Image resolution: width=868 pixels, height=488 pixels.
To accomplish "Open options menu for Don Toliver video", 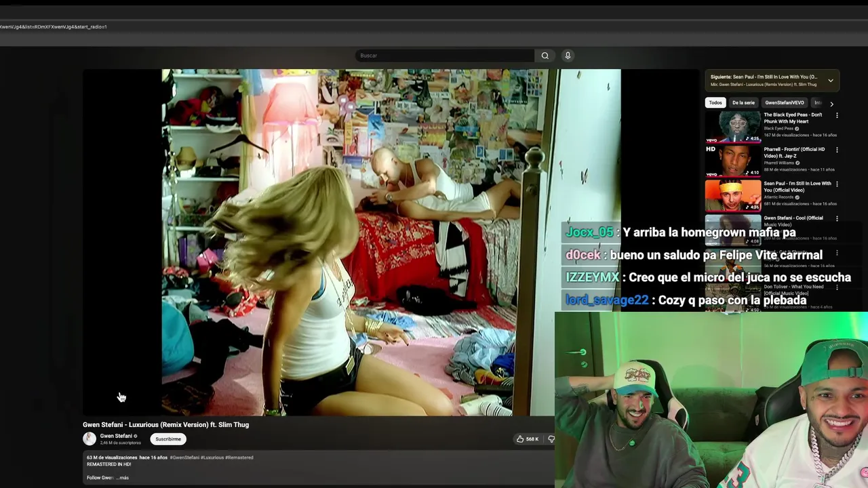I will tap(837, 287).
